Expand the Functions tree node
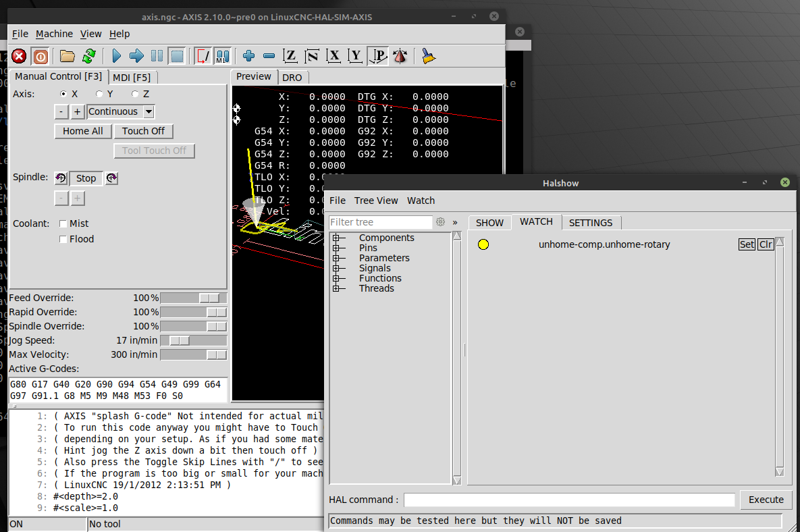Viewport: 800px width, 532px height. pos(336,279)
